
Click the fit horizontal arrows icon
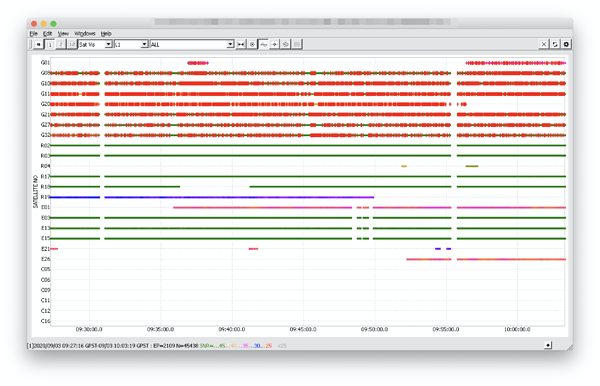click(x=241, y=44)
